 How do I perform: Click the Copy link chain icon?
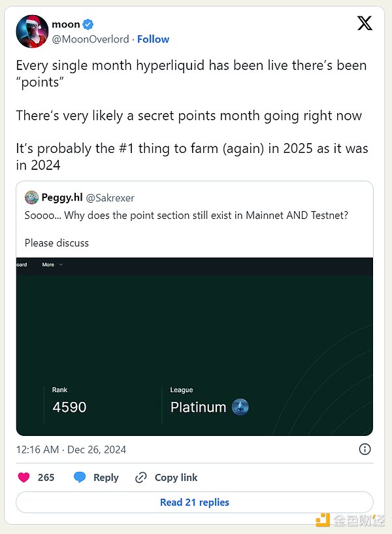[x=141, y=477]
